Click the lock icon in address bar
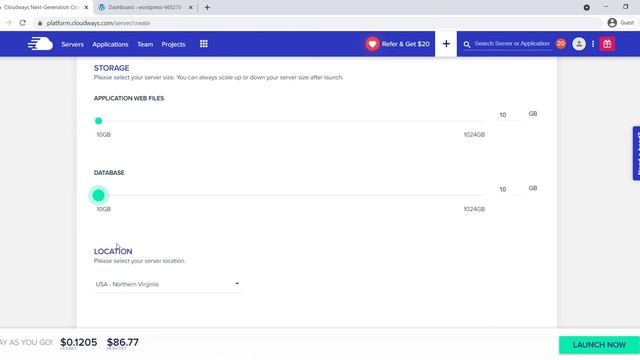 click(40, 23)
